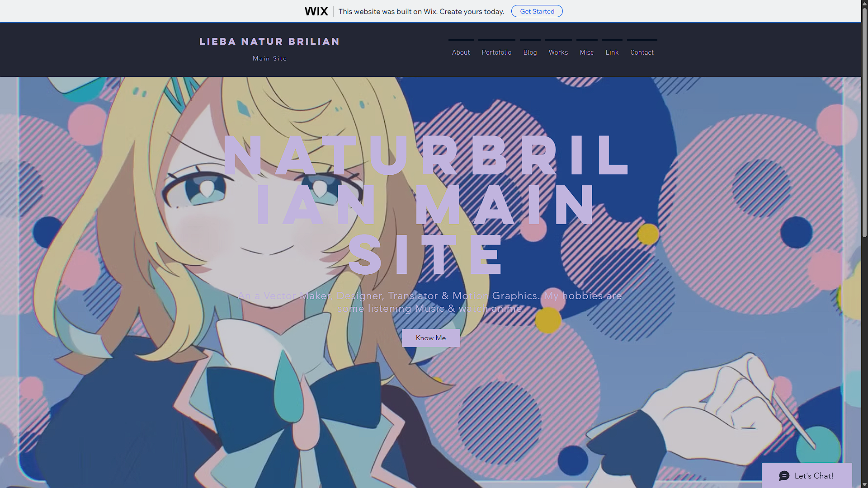Viewport: 868px width, 488px height.
Task: Expand the Misc menu
Action: coord(586,52)
